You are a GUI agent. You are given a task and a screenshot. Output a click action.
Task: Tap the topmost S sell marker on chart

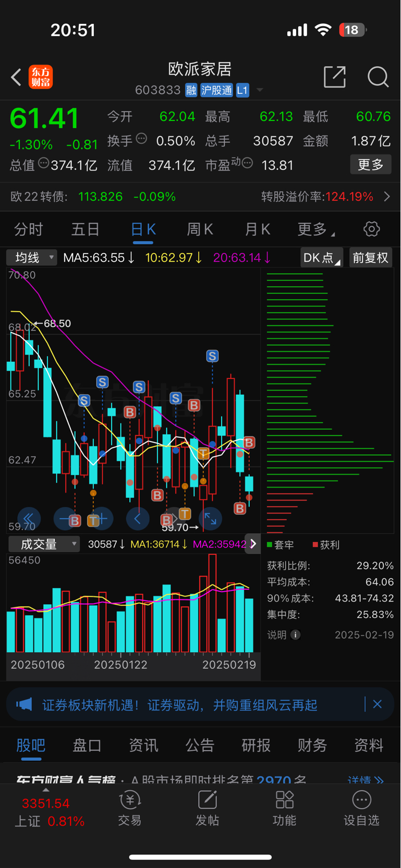coord(212,356)
